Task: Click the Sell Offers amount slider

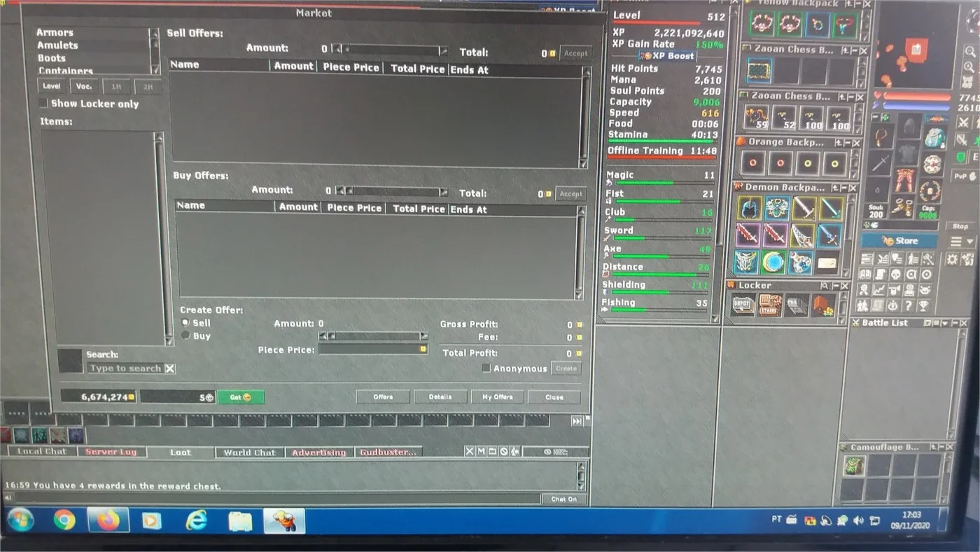Action: click(389, 50)
